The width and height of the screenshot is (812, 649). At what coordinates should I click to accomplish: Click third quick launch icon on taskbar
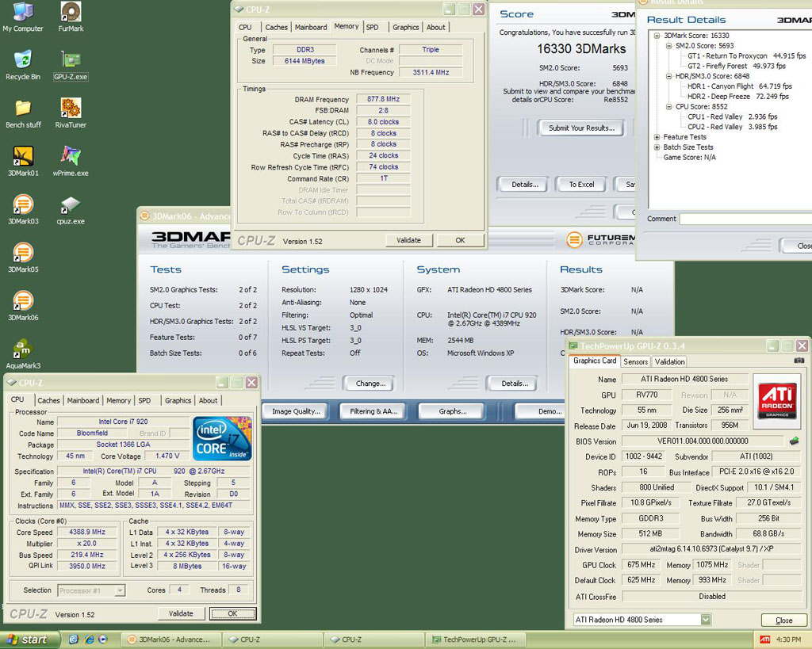coord(103,639)
